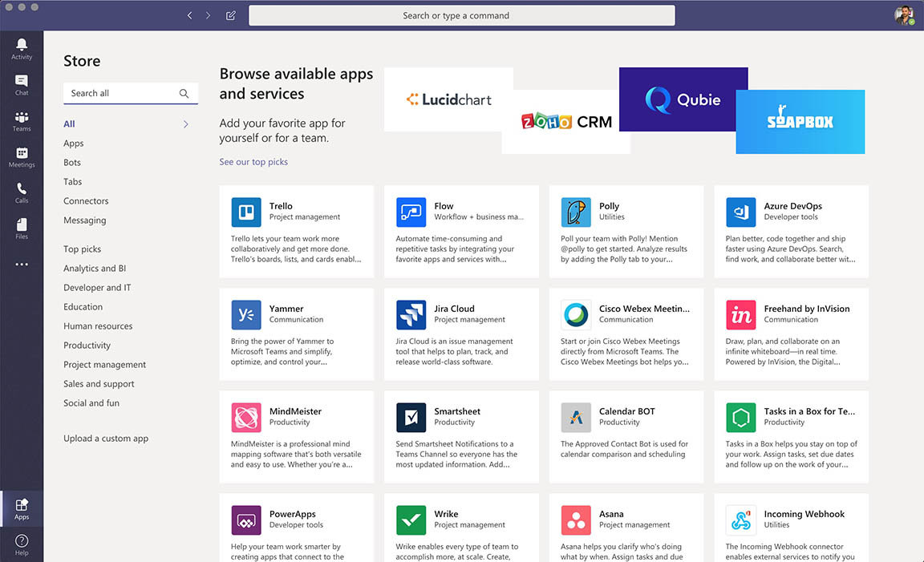Click the Incoming Webhook icon
This screenshot has width=924, height=562.
[x=741, y=520]
